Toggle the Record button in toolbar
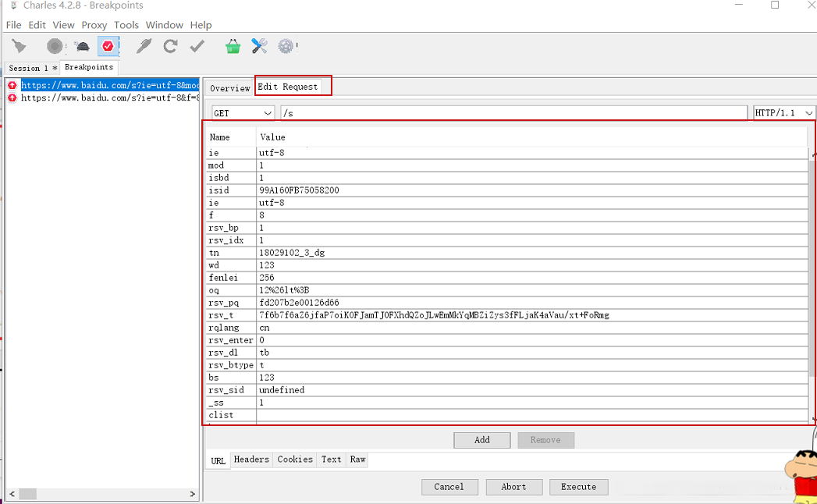 [x=54, y=46]
